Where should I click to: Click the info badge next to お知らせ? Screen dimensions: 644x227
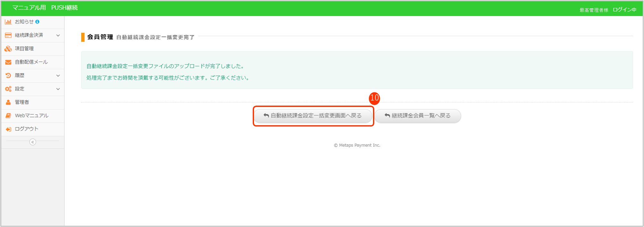(38, 22)
